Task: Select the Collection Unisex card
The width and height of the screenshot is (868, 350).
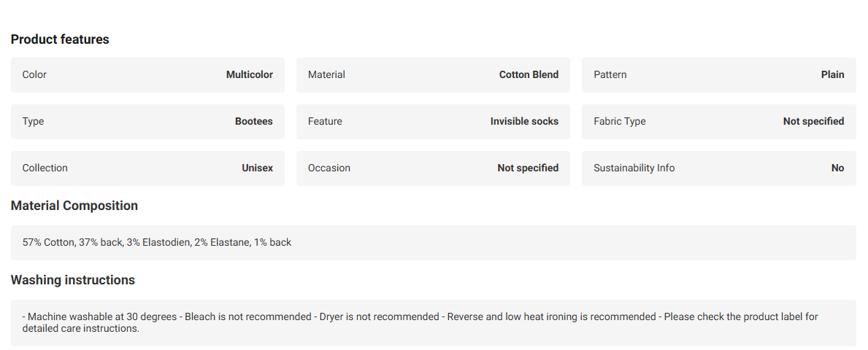Action: click(x=147, y=168)
